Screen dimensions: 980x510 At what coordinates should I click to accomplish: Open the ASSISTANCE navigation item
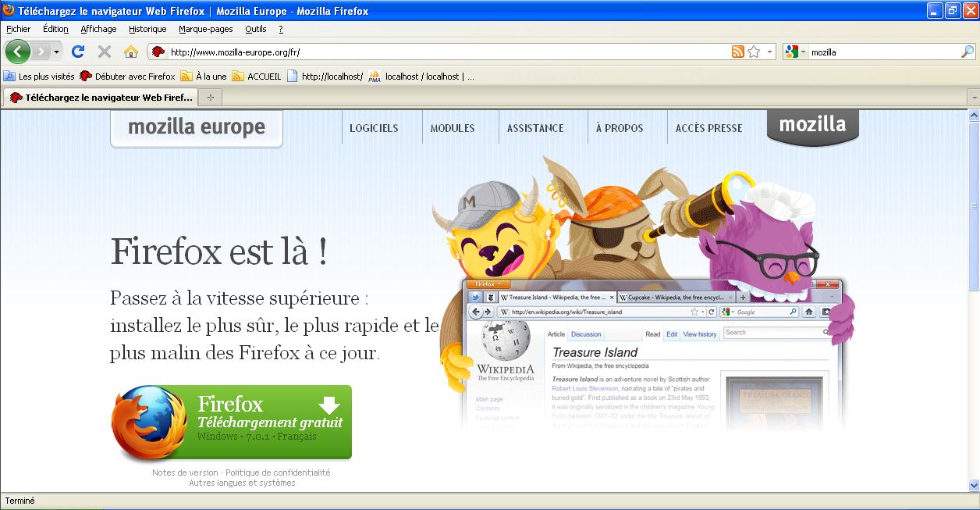click(x=535, y=128)
